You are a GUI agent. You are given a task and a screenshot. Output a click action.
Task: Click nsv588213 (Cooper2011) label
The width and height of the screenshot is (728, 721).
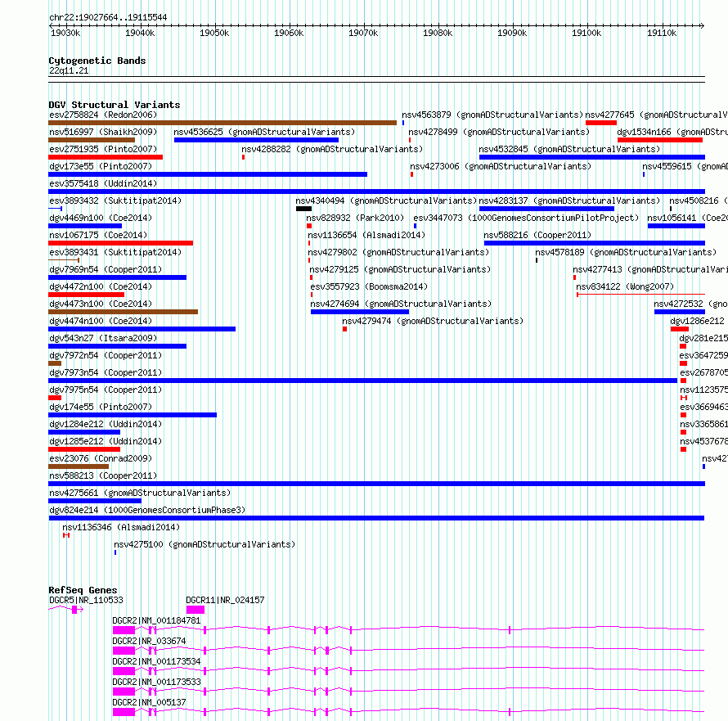click(x=103, y=475)
